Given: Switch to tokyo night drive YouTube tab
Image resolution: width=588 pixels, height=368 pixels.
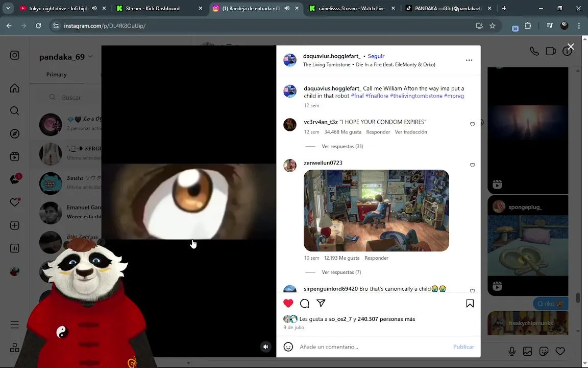Looking at the screenshot, I should coord(58,8).
